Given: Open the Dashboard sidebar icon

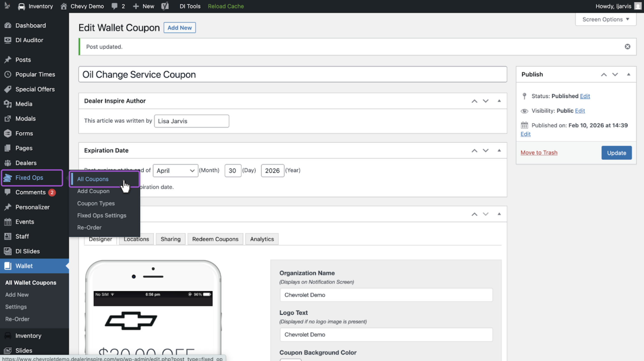Looking at the screenshot, I should pyautogui.click(x=8, y=25).
